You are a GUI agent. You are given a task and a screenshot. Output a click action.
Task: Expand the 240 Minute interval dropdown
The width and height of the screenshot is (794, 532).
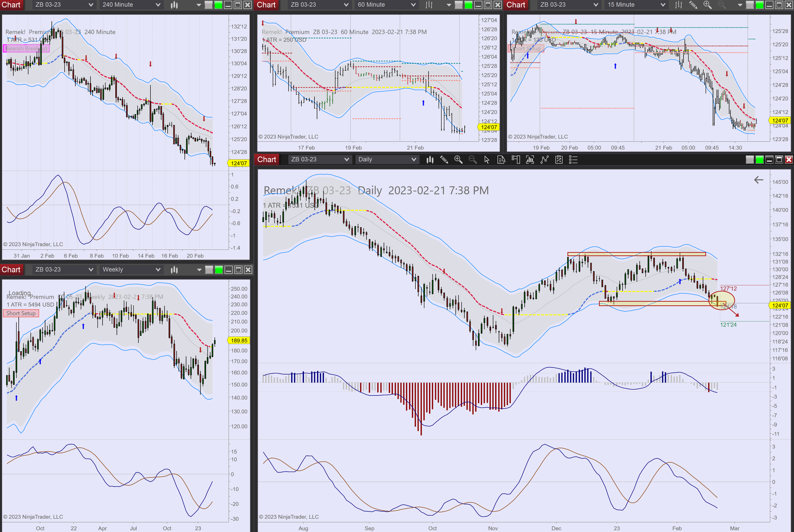(x=158, y=5)
